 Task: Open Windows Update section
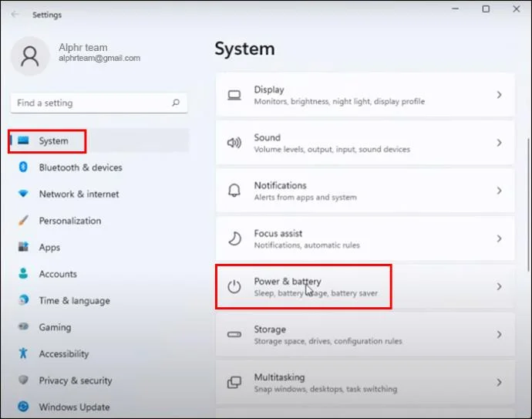[x=99, y=407]
